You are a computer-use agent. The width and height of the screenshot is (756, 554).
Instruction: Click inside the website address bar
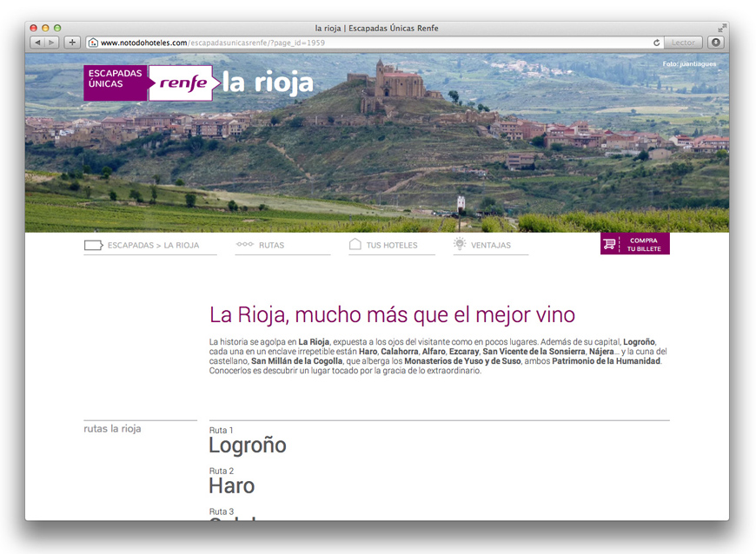261,41
